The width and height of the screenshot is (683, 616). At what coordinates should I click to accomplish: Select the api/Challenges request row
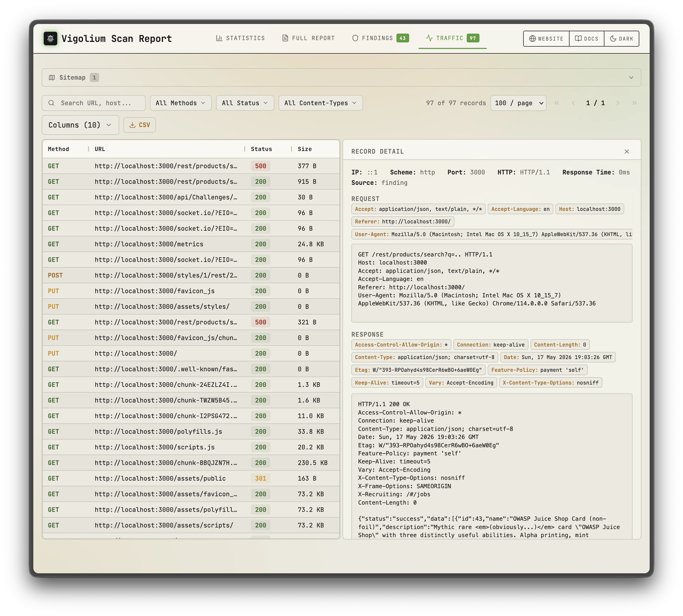191,197
